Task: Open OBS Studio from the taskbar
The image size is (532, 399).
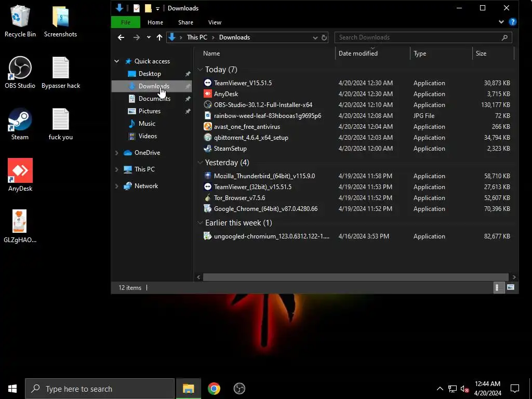Action: point(240,389)
